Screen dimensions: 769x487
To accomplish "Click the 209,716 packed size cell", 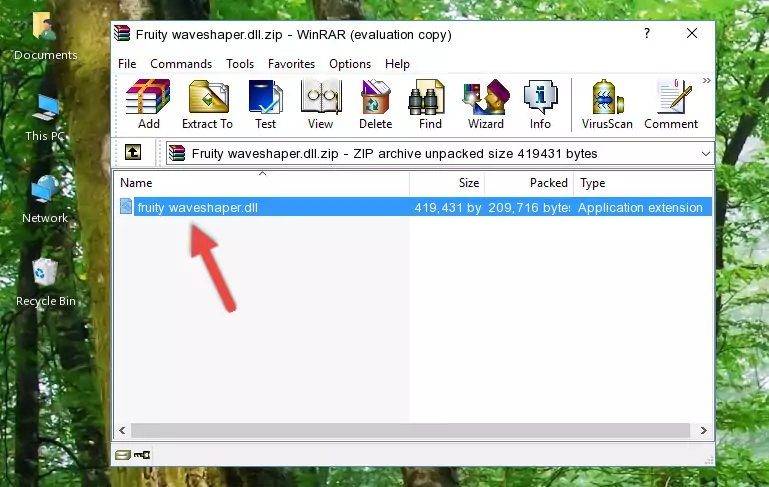I will [x=529, y=207].
